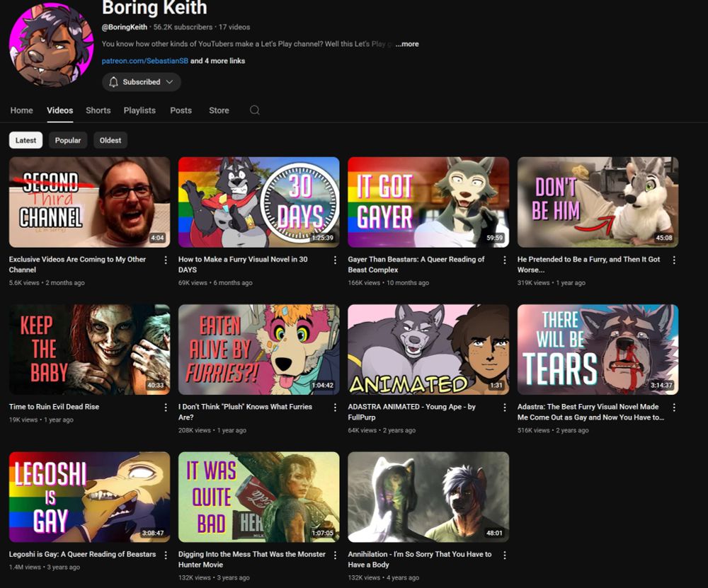The image size is (708, 588).
Task: Open options menu for 'Plush Knows What Furries Are' video
Action: click(x=335, y=408)
